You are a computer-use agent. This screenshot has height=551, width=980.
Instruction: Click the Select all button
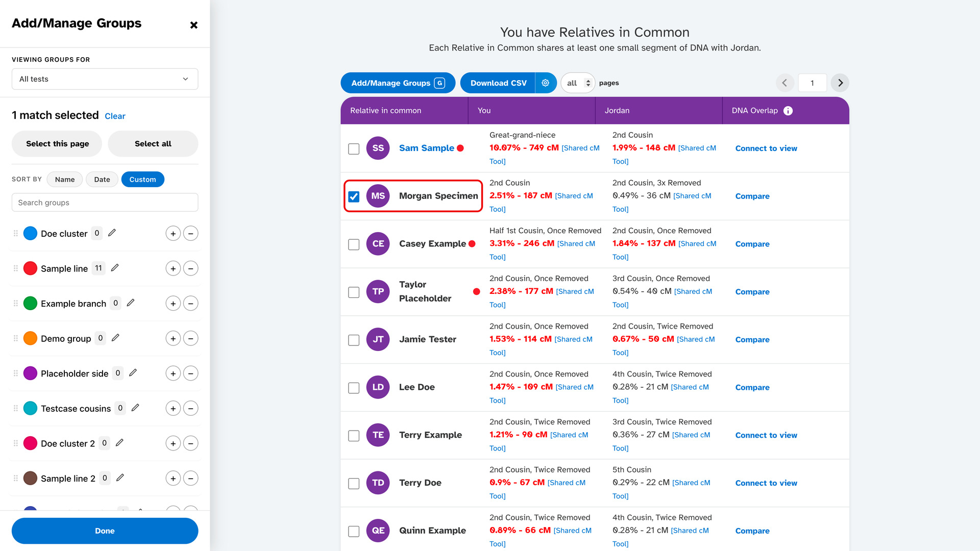(x=153, y=144)
